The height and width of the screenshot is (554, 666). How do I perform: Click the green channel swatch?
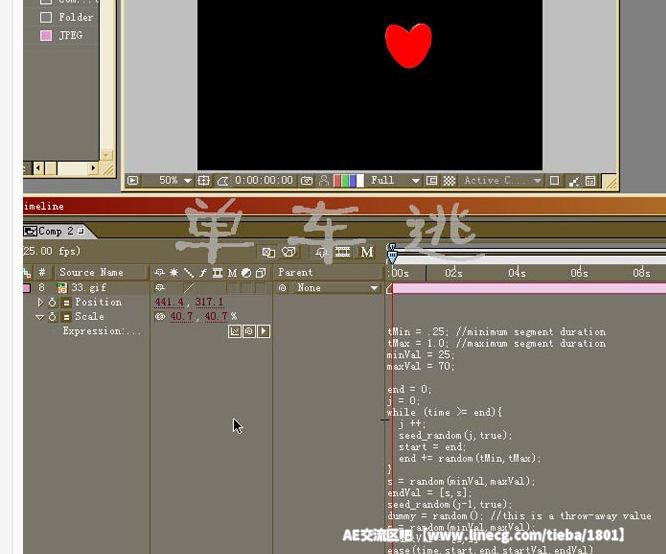point(344,181)
